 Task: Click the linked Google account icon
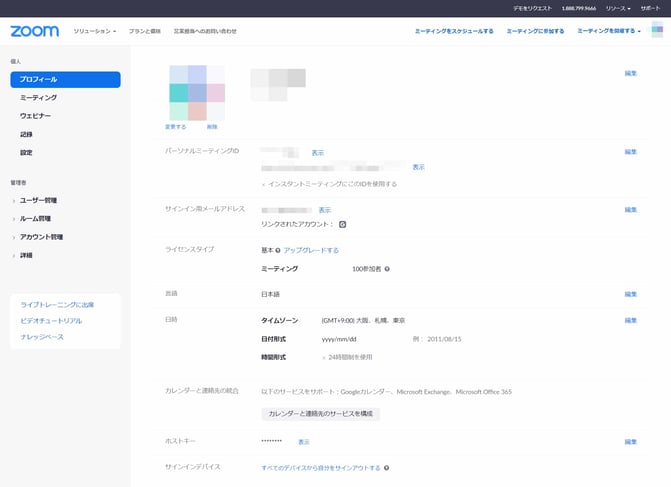tap(342, 224)
